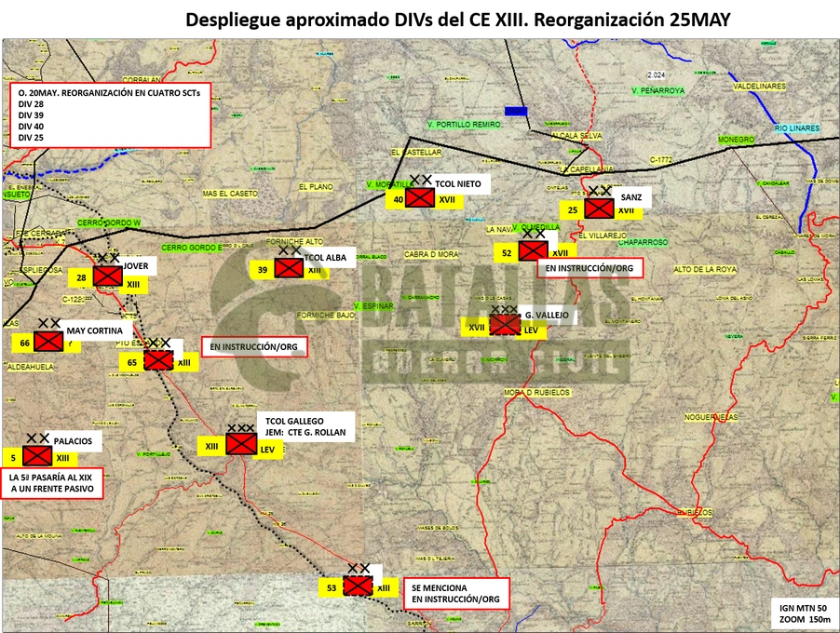Click the LEV label beside XIII corps symbol
This screenshot has height=633, width=840.
pos(267,450)
